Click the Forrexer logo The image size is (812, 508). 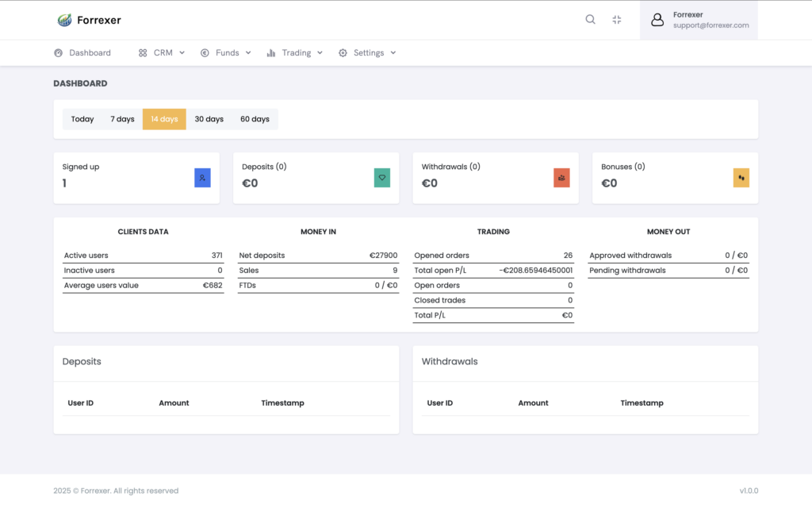90,20
